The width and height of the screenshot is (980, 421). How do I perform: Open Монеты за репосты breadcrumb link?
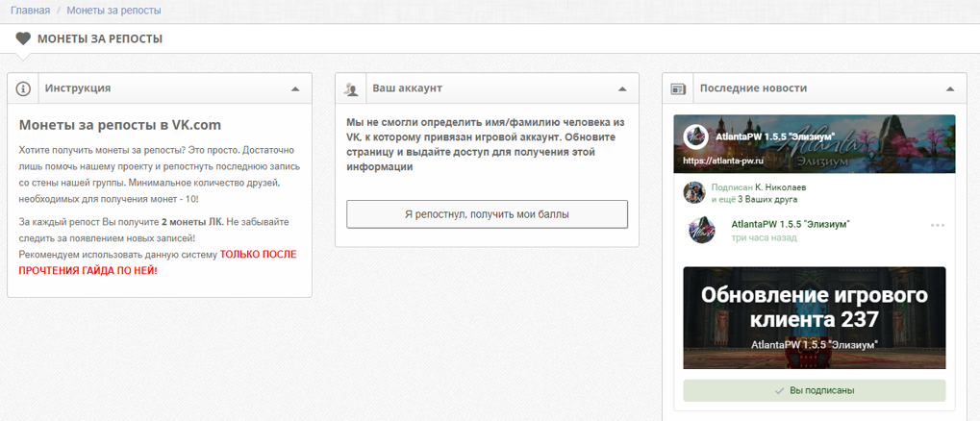click(113, 11)
